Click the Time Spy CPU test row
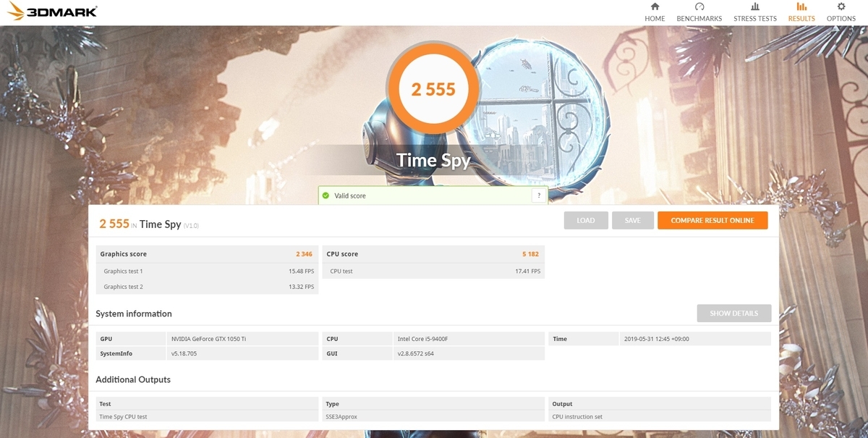 point(207,417)
